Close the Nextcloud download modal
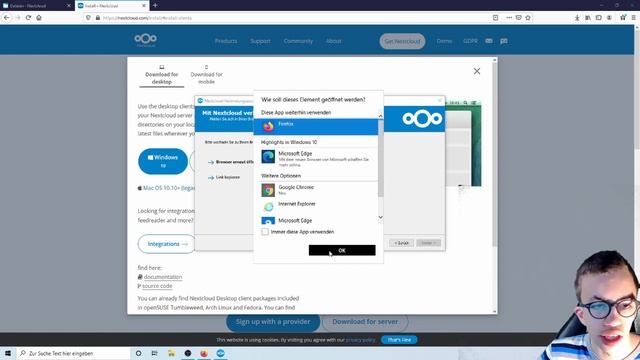 coord(477,71)
